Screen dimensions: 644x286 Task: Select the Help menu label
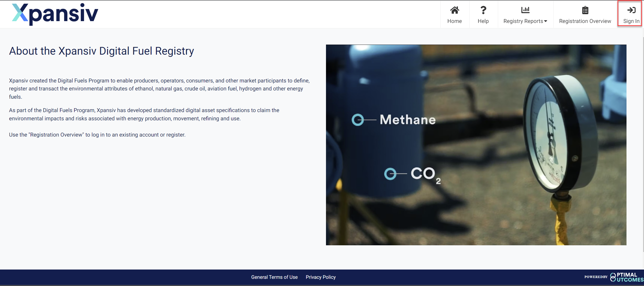(x=483, y=21)
